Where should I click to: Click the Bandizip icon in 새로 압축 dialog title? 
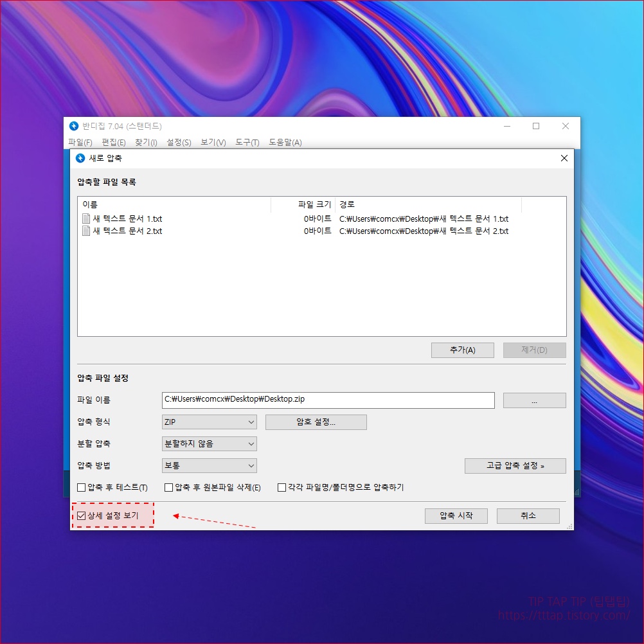point(80,158)
